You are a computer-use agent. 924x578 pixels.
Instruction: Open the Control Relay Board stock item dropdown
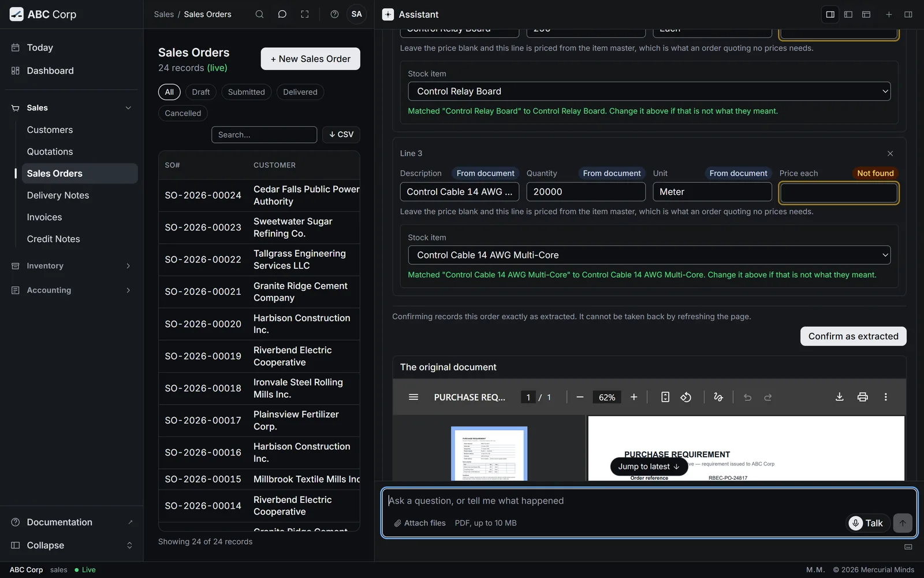(x=649, y=91)
